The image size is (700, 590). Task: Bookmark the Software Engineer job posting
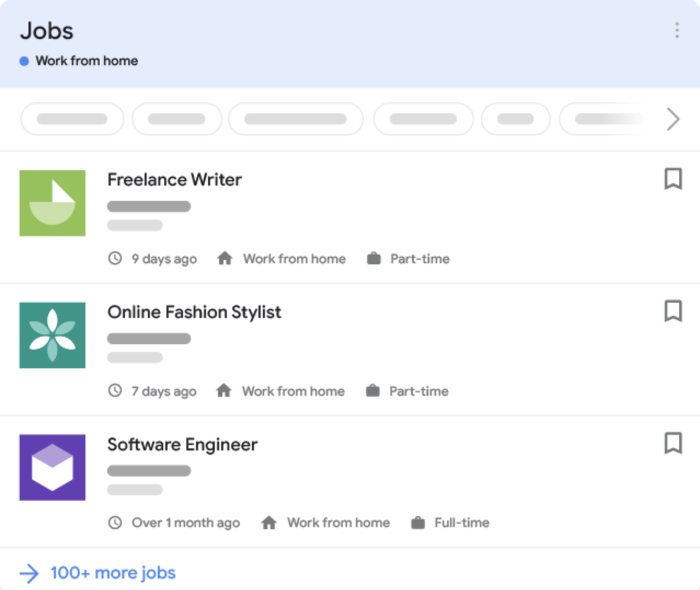tap(673, 444)
